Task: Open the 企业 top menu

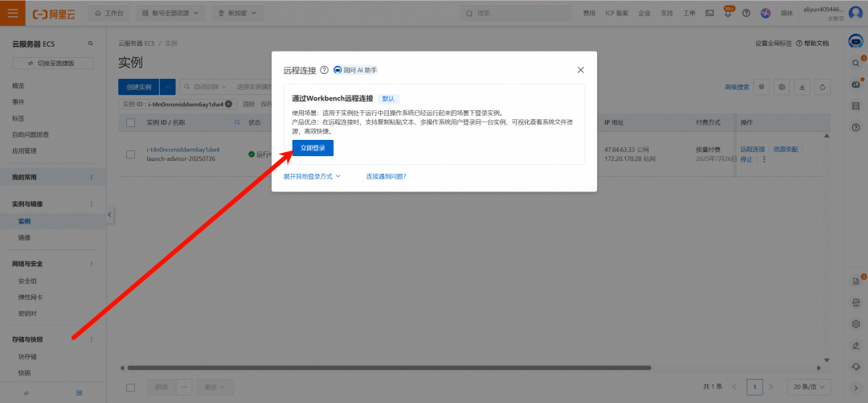Action: (645, 14)
